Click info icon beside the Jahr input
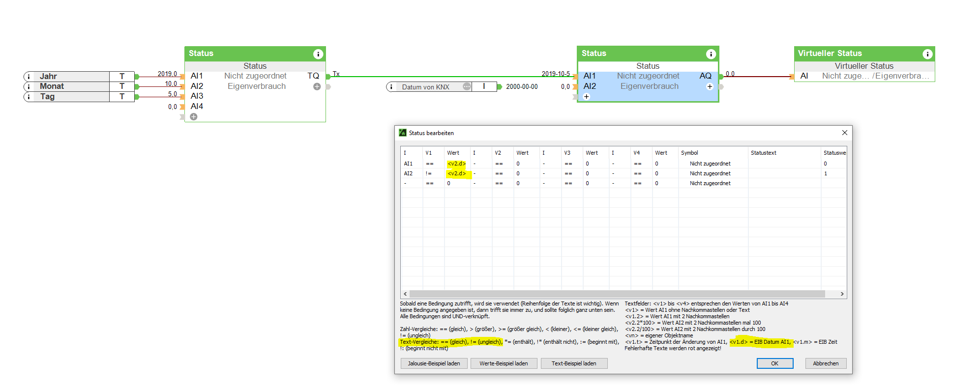The image size is (980, 386). [x=29, y=77]
